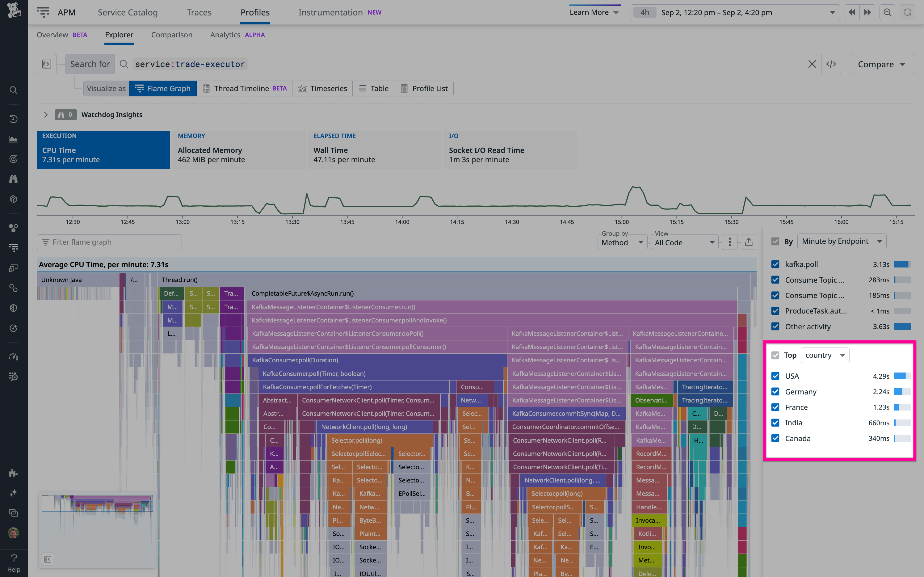Refresh the data with the reload icon
This screenshot has width=924, height=577.
pyautogui.click(x=908, y=12)
